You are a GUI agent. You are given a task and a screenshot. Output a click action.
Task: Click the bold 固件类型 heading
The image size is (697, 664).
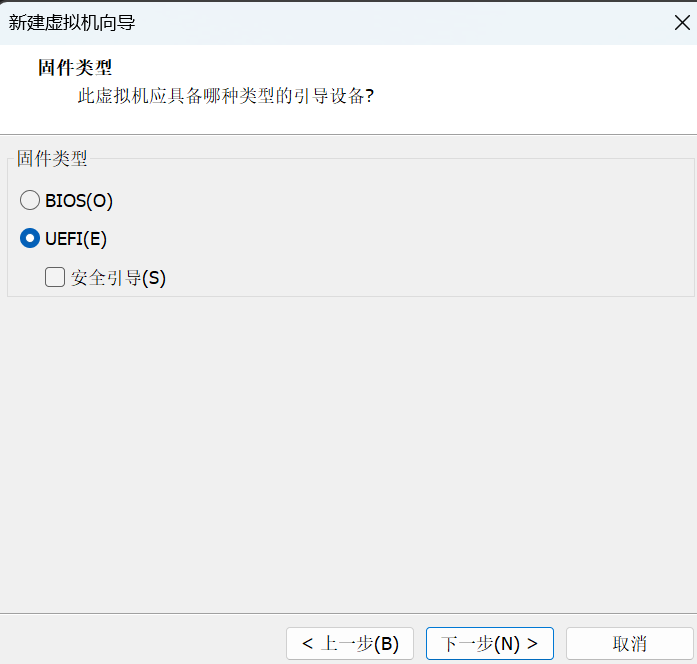[75, 68]
